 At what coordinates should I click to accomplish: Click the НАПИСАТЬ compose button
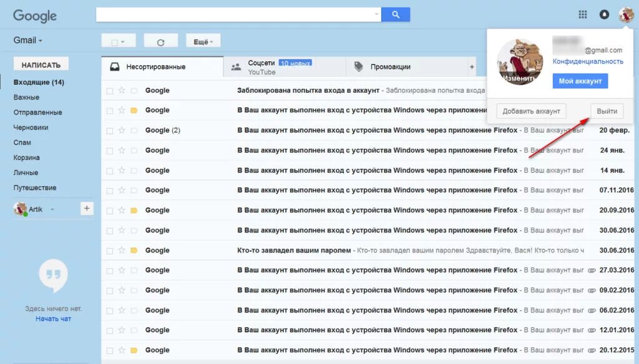41,65
